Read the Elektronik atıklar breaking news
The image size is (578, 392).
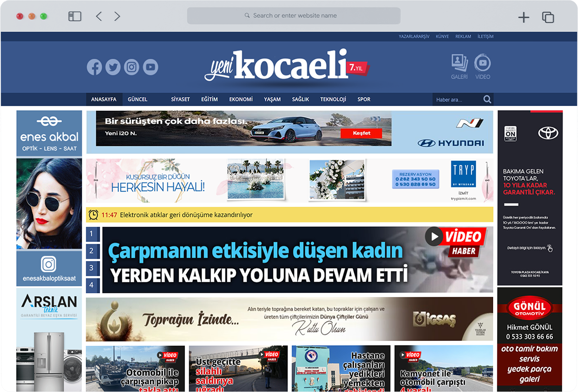coord(186,215)
